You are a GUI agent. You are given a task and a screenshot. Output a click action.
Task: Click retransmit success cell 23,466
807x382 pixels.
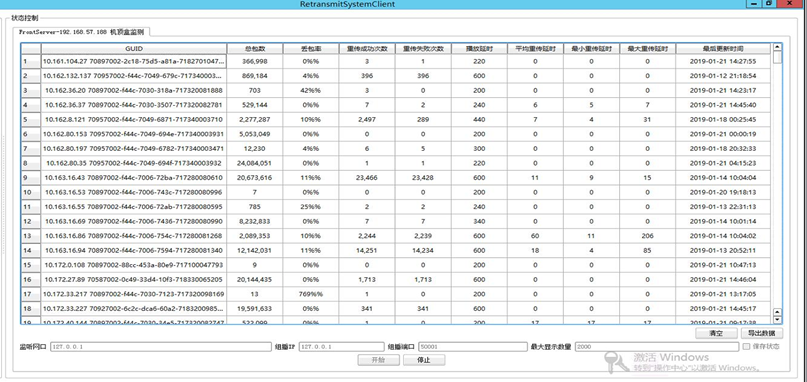pyautogui.click(x=367, y=178)
